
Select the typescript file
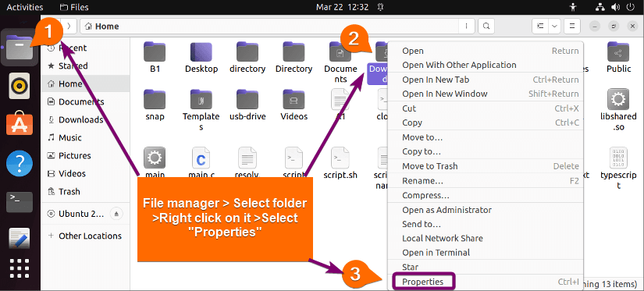tap(618, 169)
